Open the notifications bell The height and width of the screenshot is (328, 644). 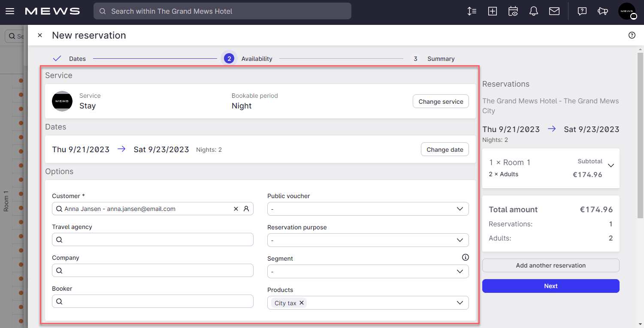click(533, 11)
